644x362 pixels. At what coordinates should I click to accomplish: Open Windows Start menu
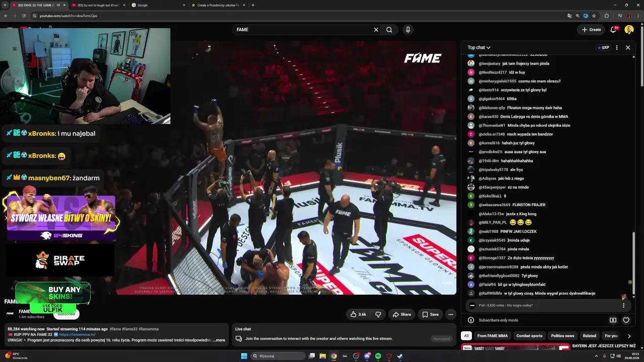[x=244, y=356]
